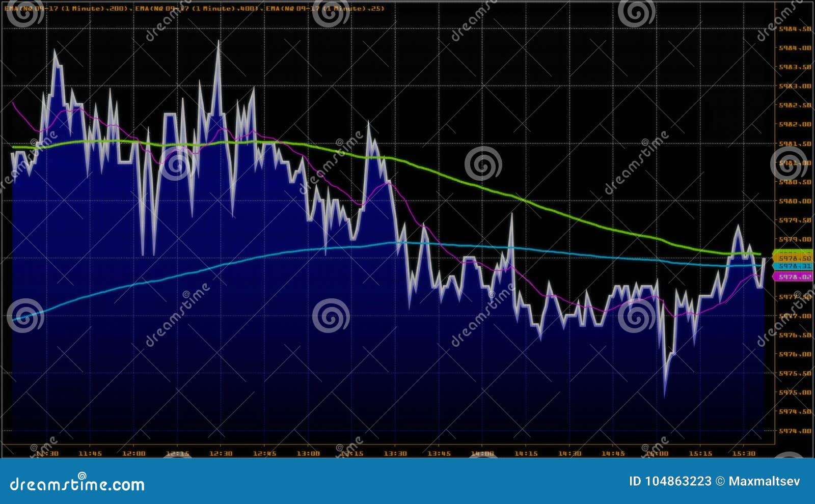Viewport: 815px width, 504px height.
Task: Click the 14:00 time axis label
Action: (482, 454)
